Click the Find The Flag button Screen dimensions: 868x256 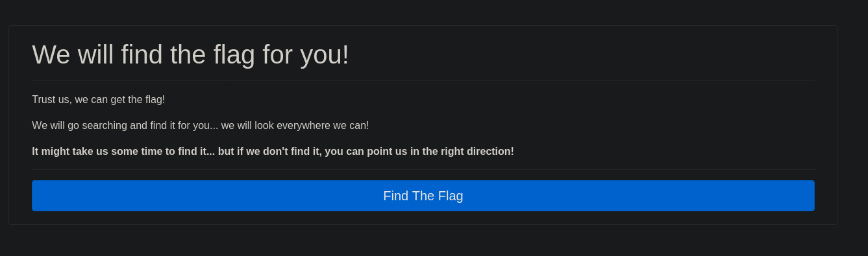(x=423, y=196)
